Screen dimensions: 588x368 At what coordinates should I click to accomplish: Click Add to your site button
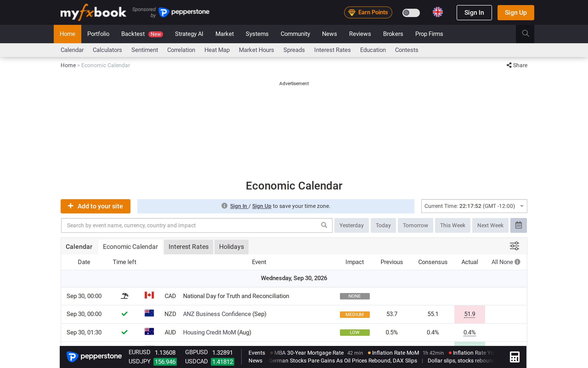coord(96,206)
